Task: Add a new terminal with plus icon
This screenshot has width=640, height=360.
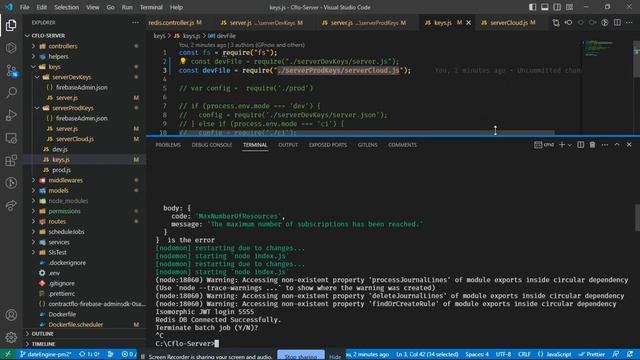Action: (x=562, y=144)
